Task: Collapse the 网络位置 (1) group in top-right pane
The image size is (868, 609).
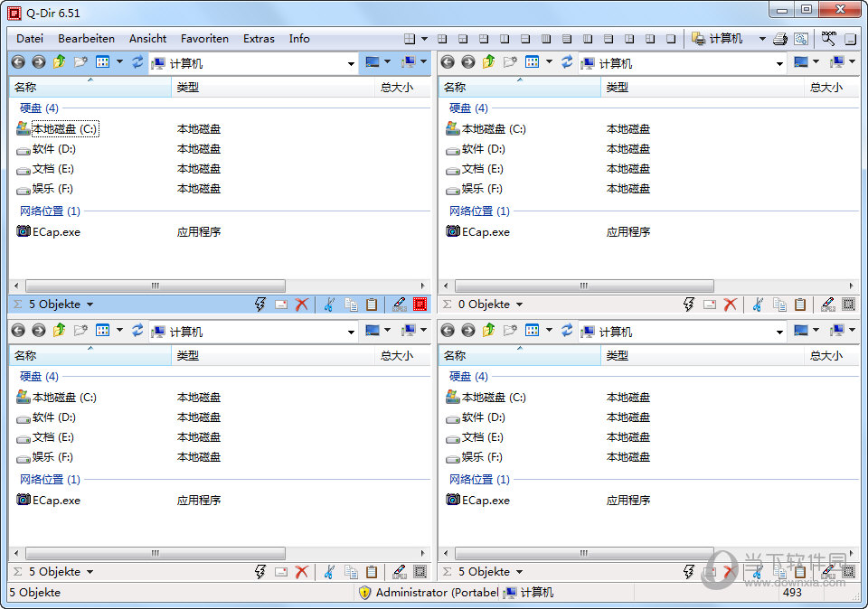Action: pos(479,211)
